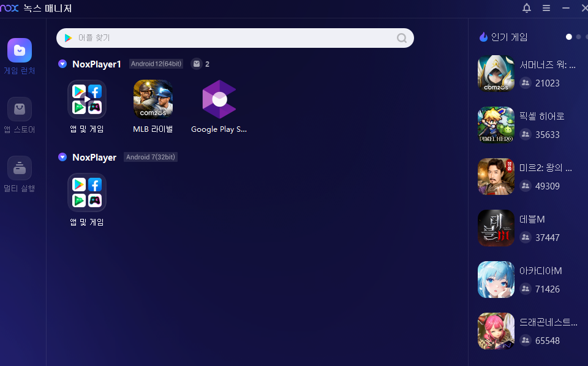588x366 pixels.
Task: Click the search magnifier icon
Action: (402, 38)
